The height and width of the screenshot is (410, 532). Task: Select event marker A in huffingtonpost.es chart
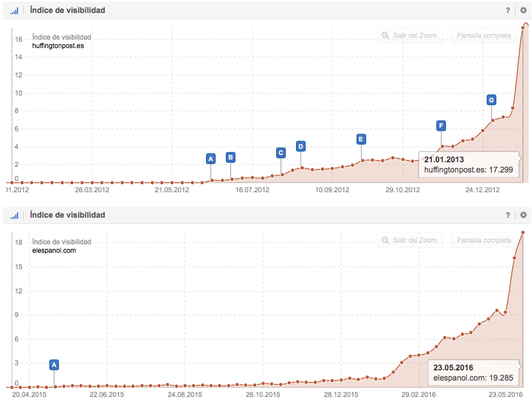click(211, 159)
